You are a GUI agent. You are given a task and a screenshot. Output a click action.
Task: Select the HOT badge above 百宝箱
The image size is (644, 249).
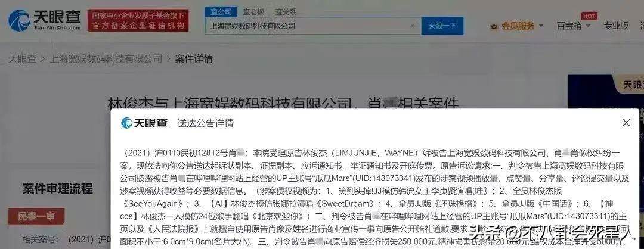[589, 16]
